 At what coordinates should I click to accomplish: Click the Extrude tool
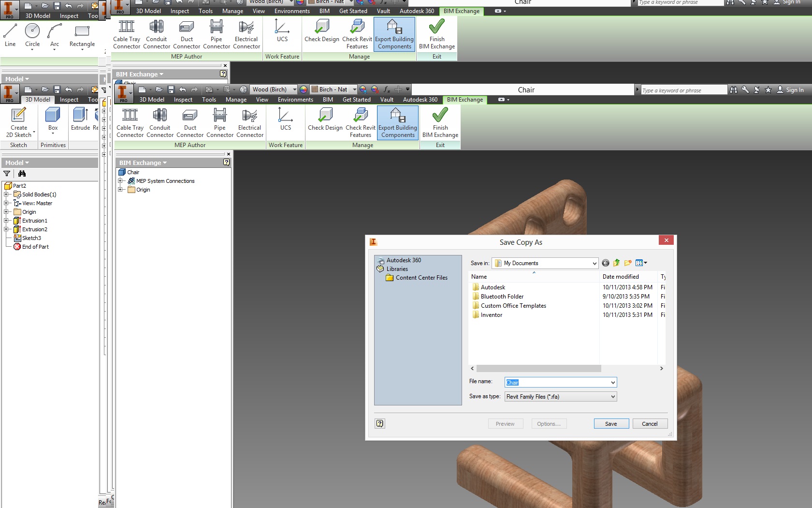click(80, 119)
